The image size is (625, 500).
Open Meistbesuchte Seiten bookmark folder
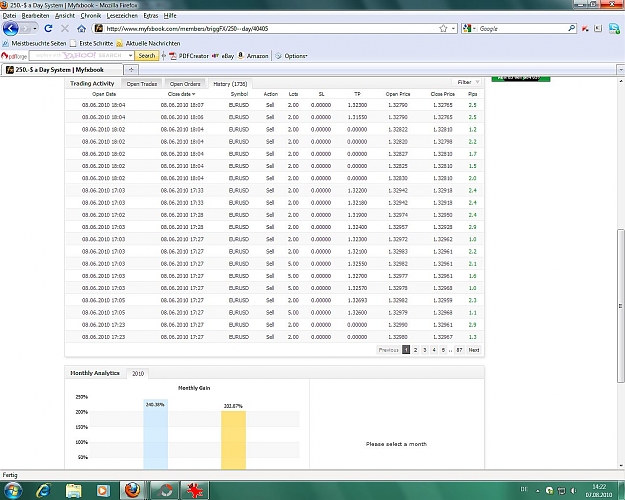click(x=34, y=43)
